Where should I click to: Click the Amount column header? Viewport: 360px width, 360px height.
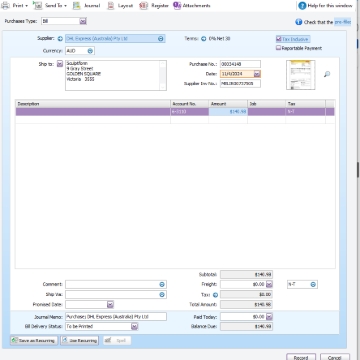click(x=228, y=104)
